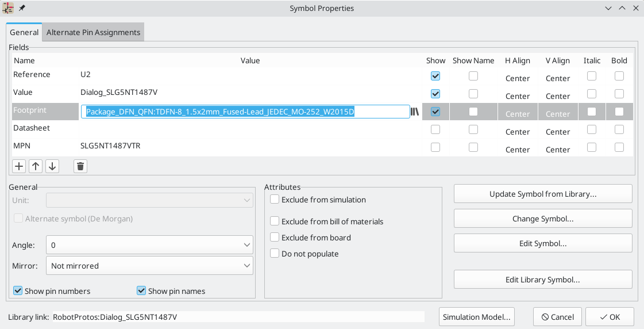The height and width of the screenshot is (329, 644).
Task: Click Update Symbol from Library button
Action: click(542, 194)
